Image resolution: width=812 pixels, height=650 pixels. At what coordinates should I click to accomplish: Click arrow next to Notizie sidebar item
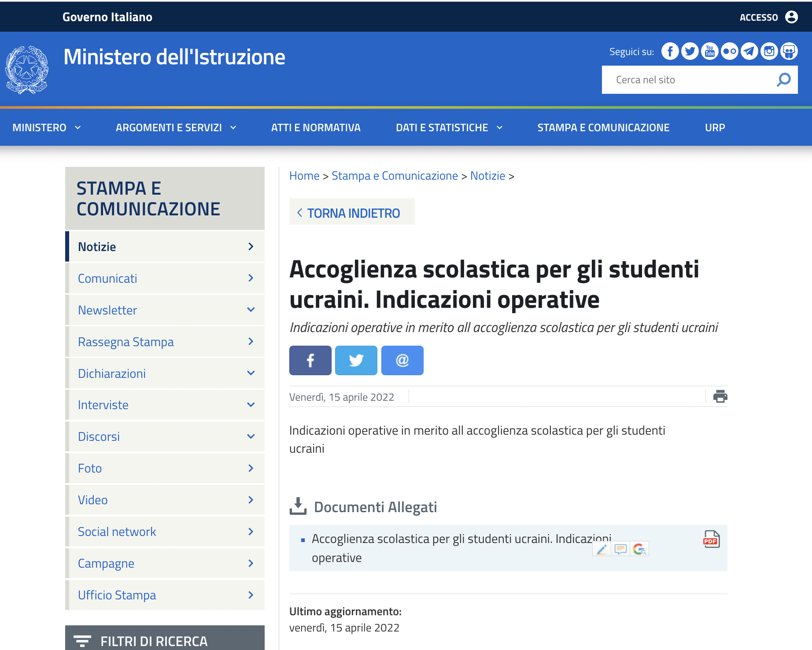[251, 247]
